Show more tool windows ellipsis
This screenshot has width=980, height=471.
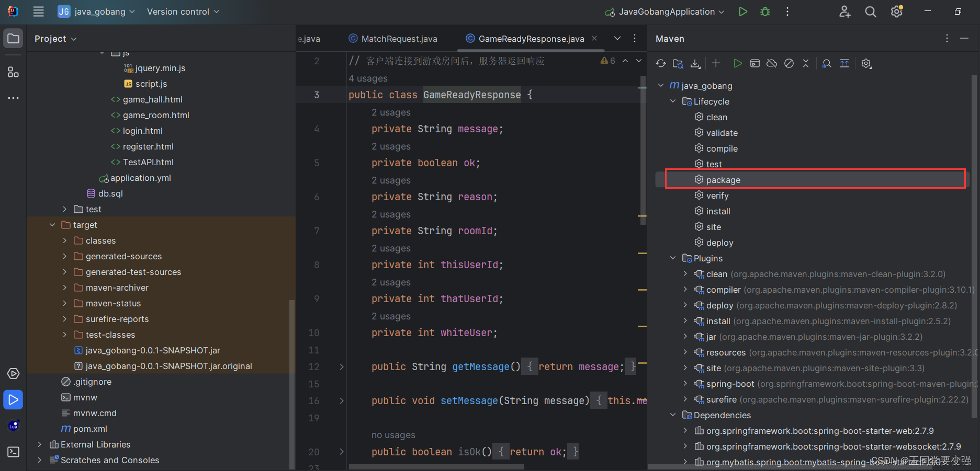click(x=14, y=98)
